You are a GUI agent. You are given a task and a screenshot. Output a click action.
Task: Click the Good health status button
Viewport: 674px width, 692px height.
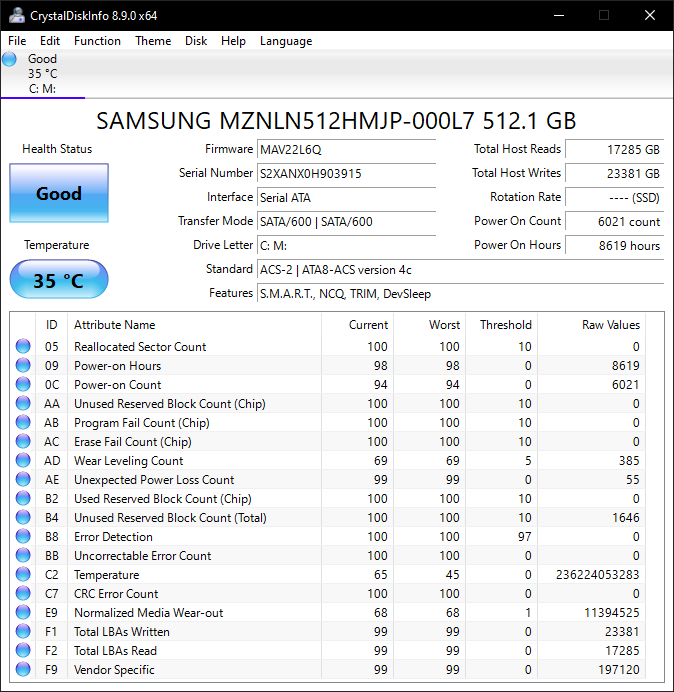(x=59, y=193)
